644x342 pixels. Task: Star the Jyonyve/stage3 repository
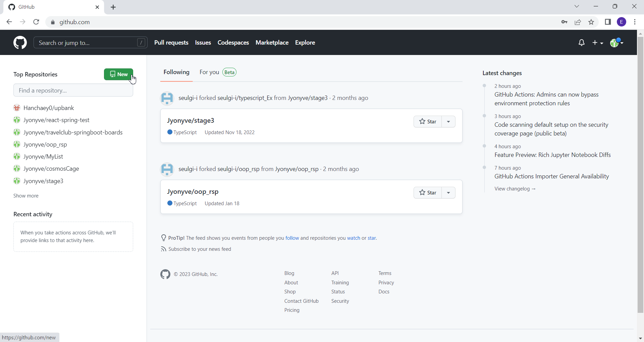tap(428, 122)
